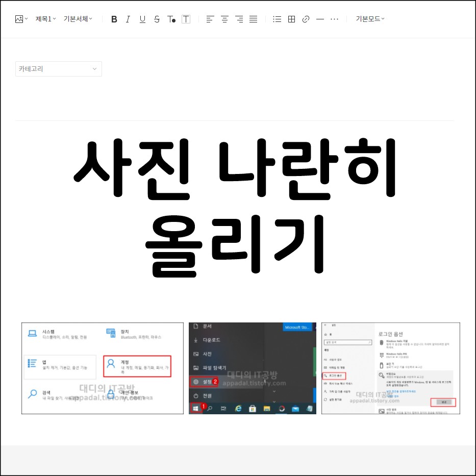Expand the 기본서체 font family dropdown
This screenshot has height=476, width=476.
[x=77, y=19]
